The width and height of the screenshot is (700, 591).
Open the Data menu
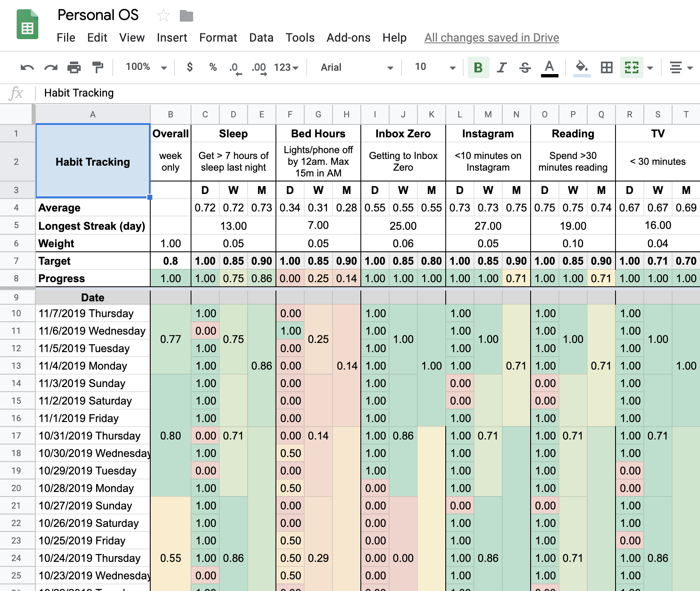[261, 37]
